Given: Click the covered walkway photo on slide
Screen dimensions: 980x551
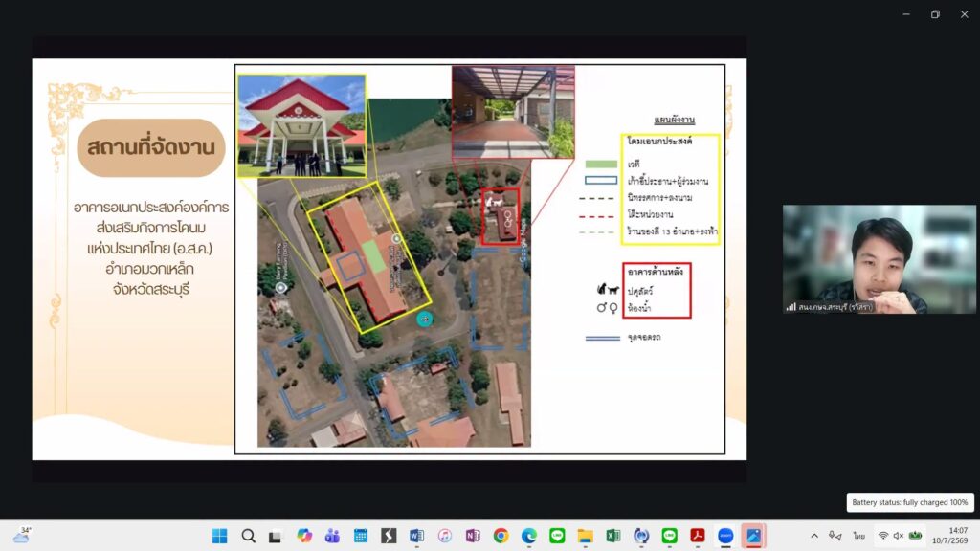Looking at the screenshot, I should click(513, 113).
